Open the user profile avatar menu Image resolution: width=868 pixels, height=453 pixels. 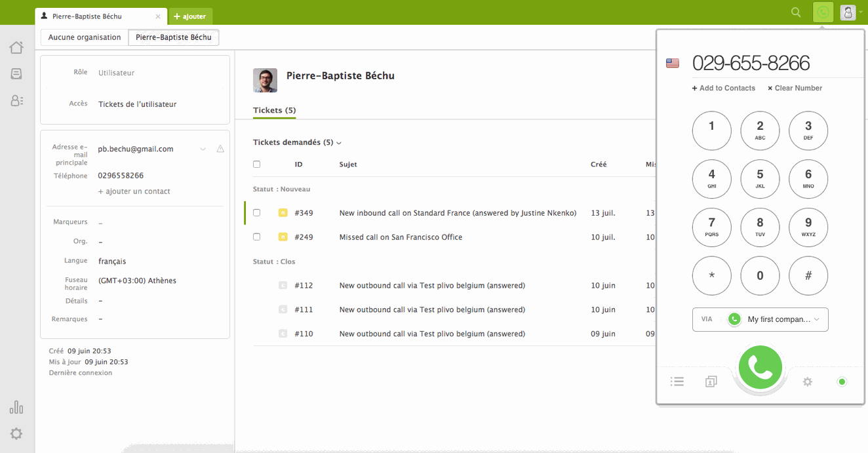click(x=848, y=12)
